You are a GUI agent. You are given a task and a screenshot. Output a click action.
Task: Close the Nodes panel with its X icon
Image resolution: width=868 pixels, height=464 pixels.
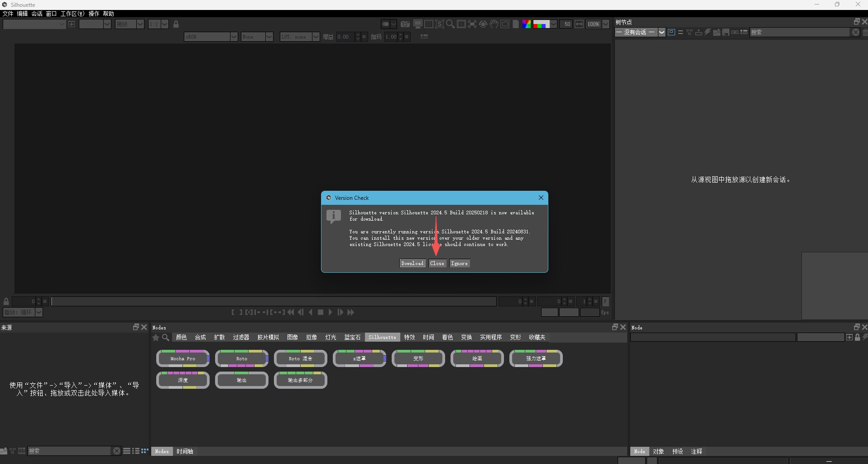point(623,327)
